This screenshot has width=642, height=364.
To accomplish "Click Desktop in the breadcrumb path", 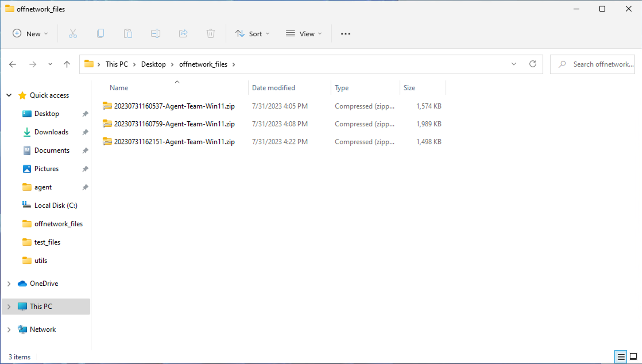I will click(x=153, y=64).
